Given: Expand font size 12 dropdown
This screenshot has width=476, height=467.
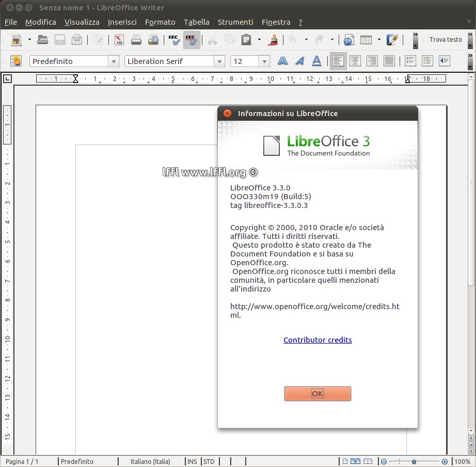Looking at the screenshot, I should click(x=264, y=61).
